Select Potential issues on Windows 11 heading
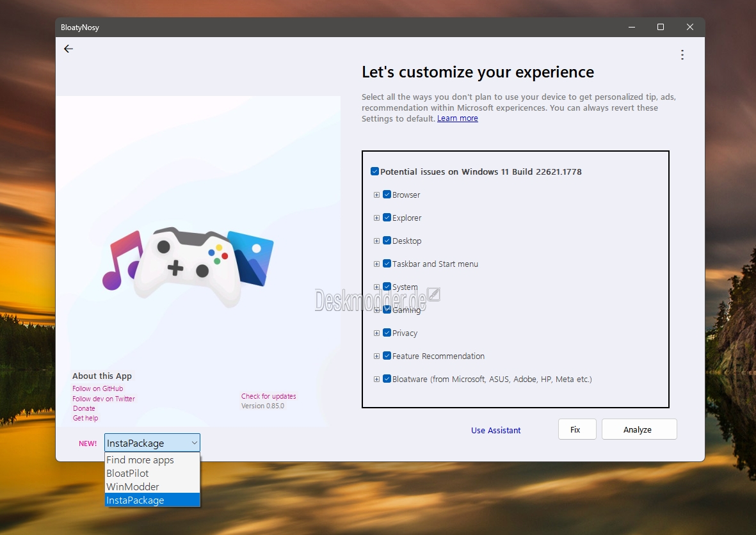This screenshot has width=756, height=535. (x=481, y=172)
